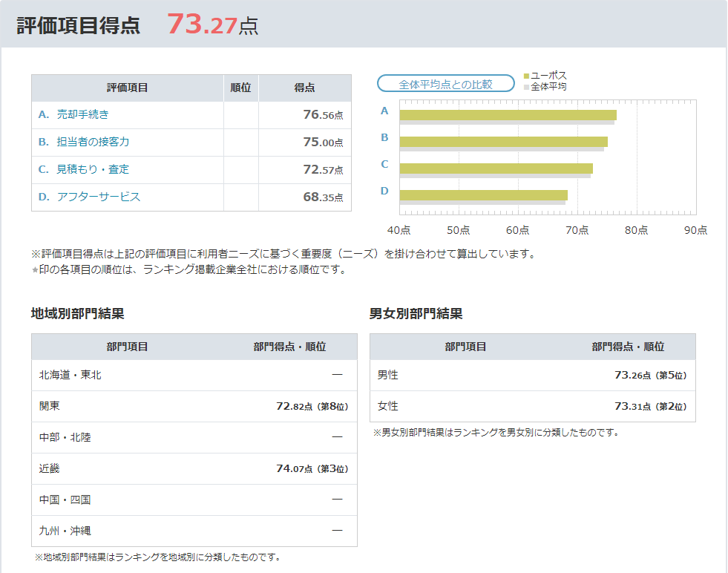Select the アフターサービス link
728x573 pixels.
coord(98,197)
